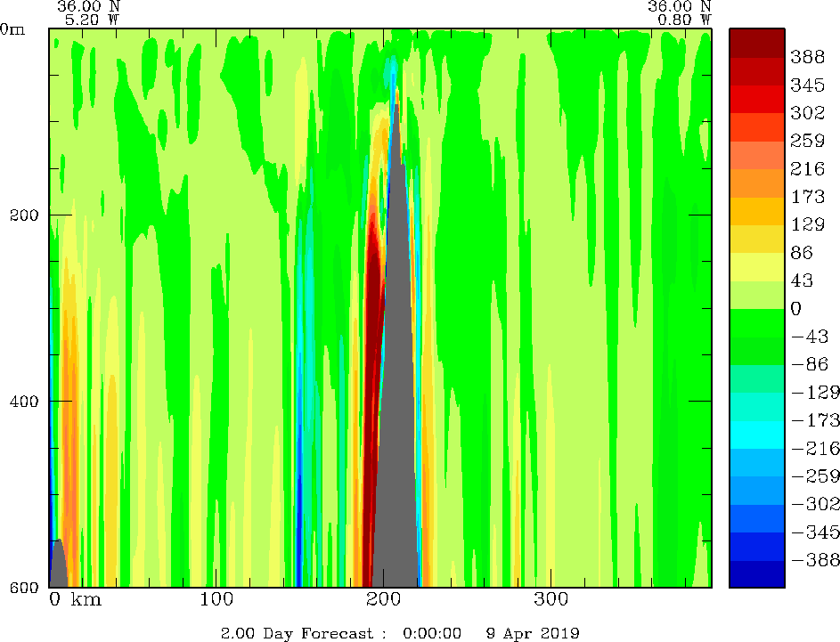Click the green -43 colorbar segment
Viewport: 840px width, 642px height.
tap(757, 323)
